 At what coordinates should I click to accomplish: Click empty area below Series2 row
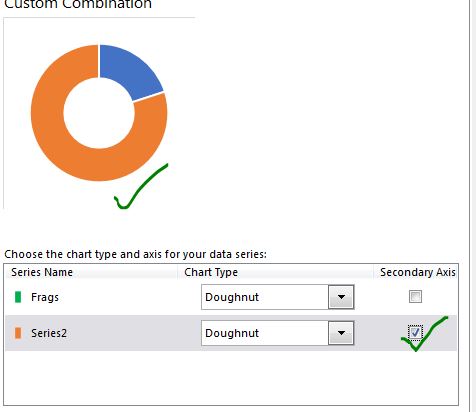coord(231,377)
